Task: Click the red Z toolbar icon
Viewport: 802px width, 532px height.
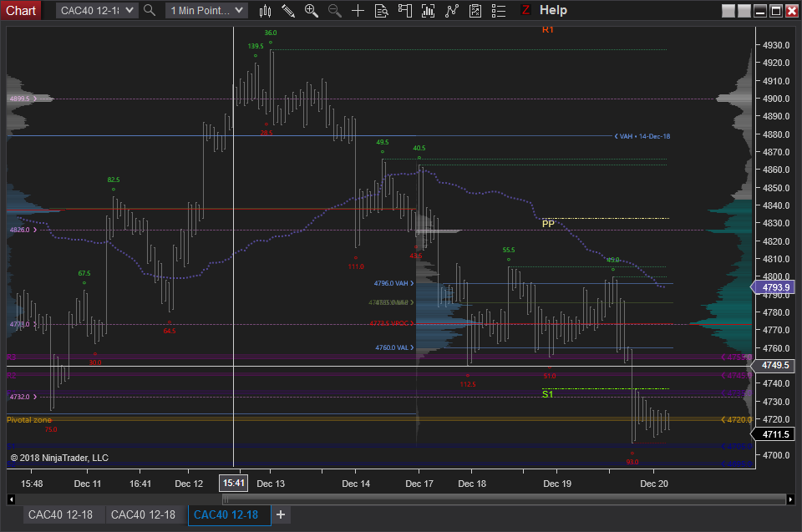Action: (x=525, y=10)
